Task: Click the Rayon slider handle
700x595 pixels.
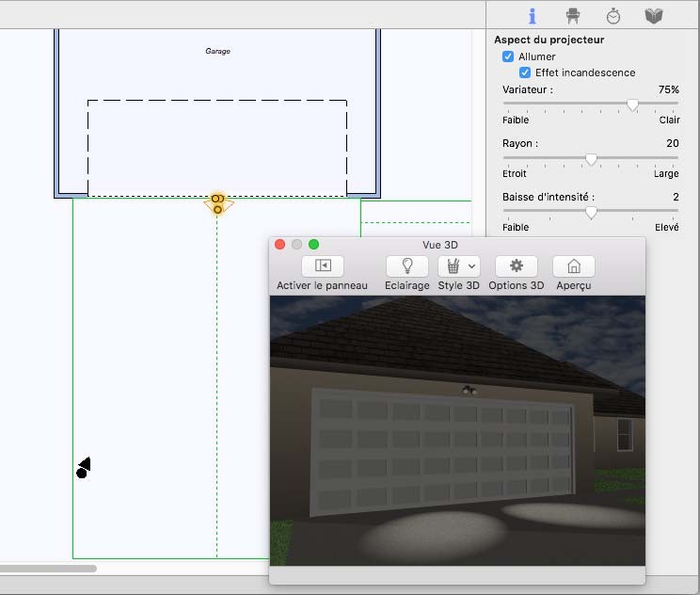Action: [x=591, y=159]
